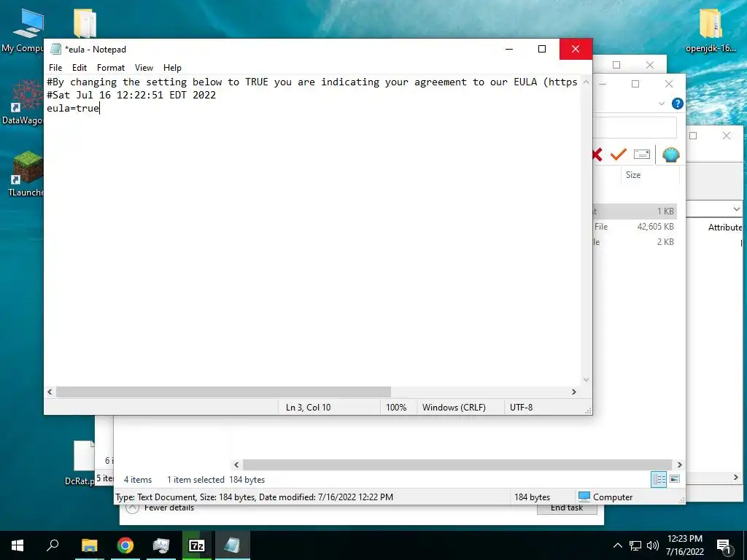Open the Help menu in Notepad
This screenshot has height=560, width=747.
point(172,68)
